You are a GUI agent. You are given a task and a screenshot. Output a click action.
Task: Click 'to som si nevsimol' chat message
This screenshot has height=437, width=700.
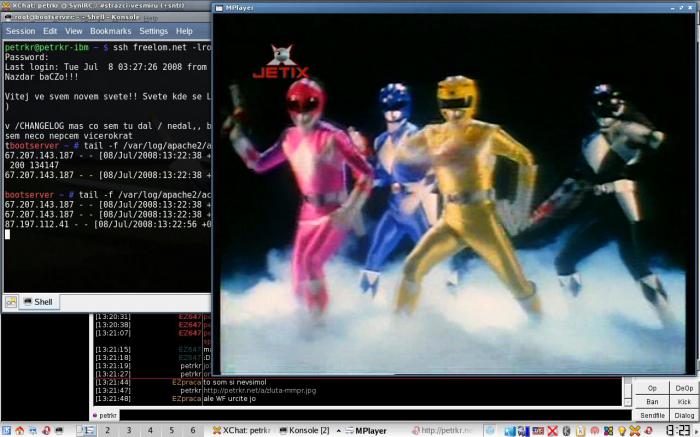[235, 383]
